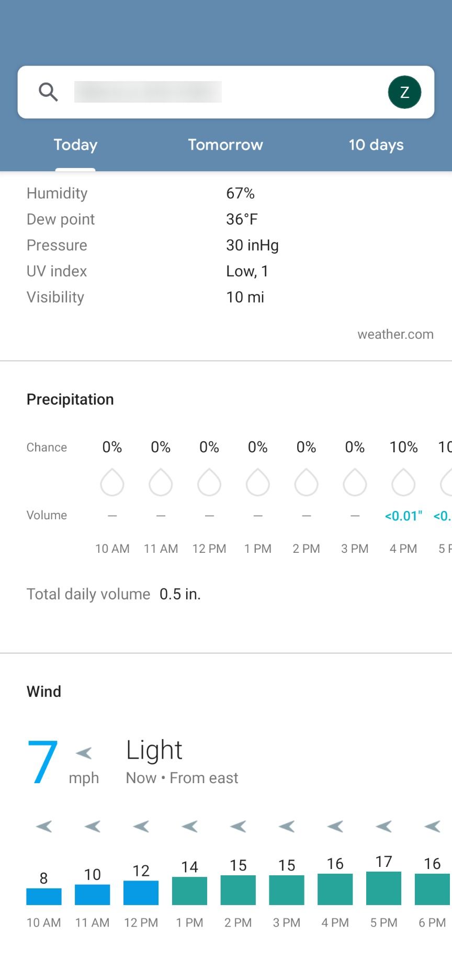Switch to the Tomorrow tab
The width and height of the screenshot is (452, 980).
tap(225, 145)
